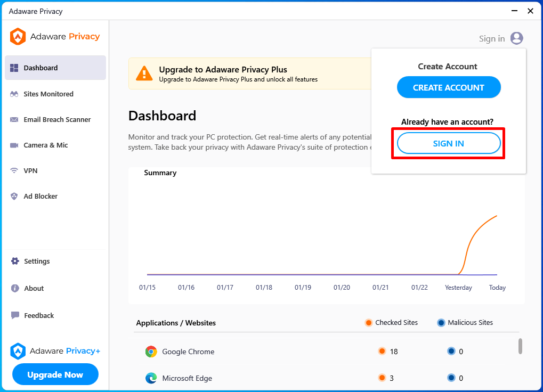Open Sites Monitored in sidebar
Viewport: 543px width, 392px height.
48,94
